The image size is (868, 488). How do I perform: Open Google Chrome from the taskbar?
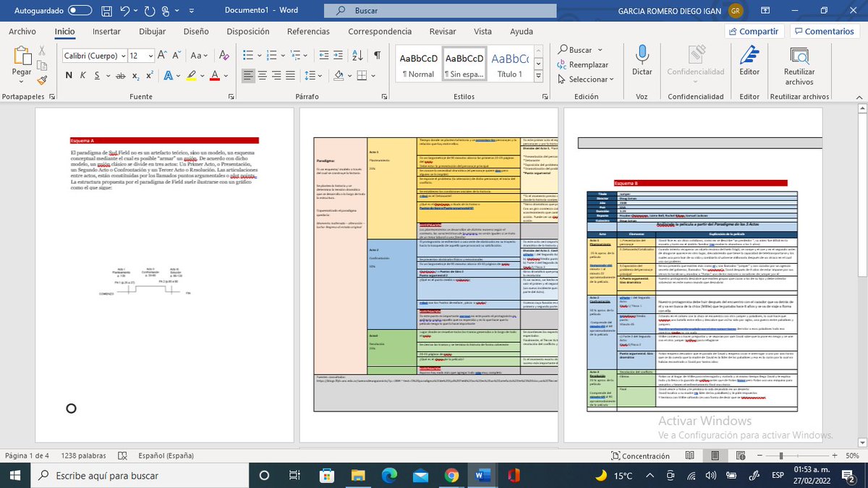(452, 475)
